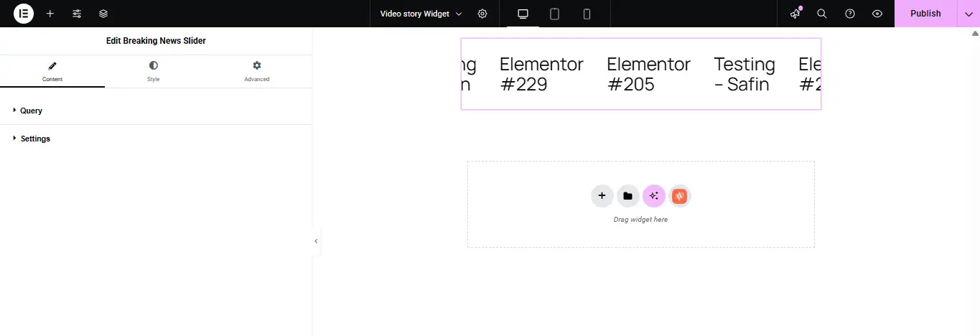Click the add element plus icon
Screen dimensions: 980x336
[x=50, y=14]
